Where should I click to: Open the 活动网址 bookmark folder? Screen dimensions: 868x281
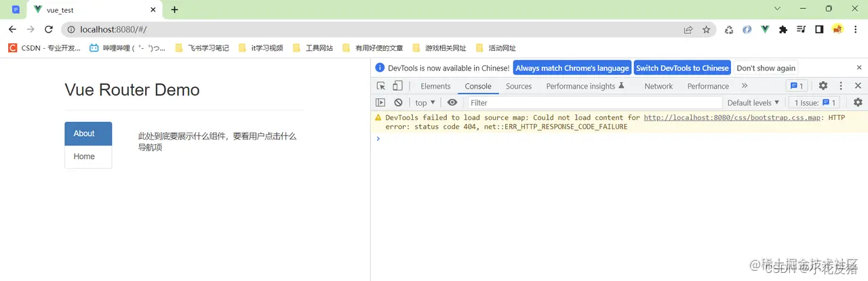click(x=496, y=48)
